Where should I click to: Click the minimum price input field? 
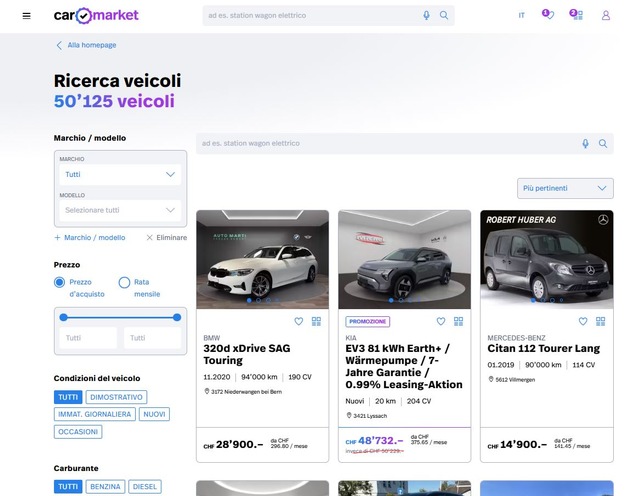point(88,338)
